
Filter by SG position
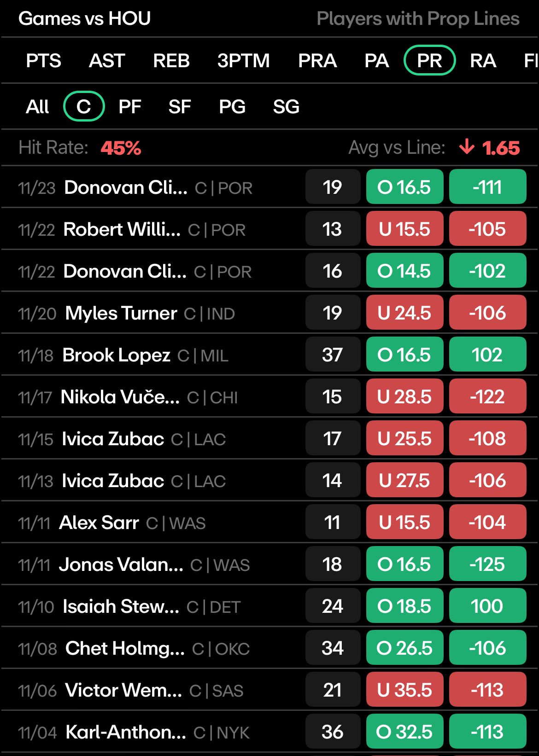click(286, 107)
